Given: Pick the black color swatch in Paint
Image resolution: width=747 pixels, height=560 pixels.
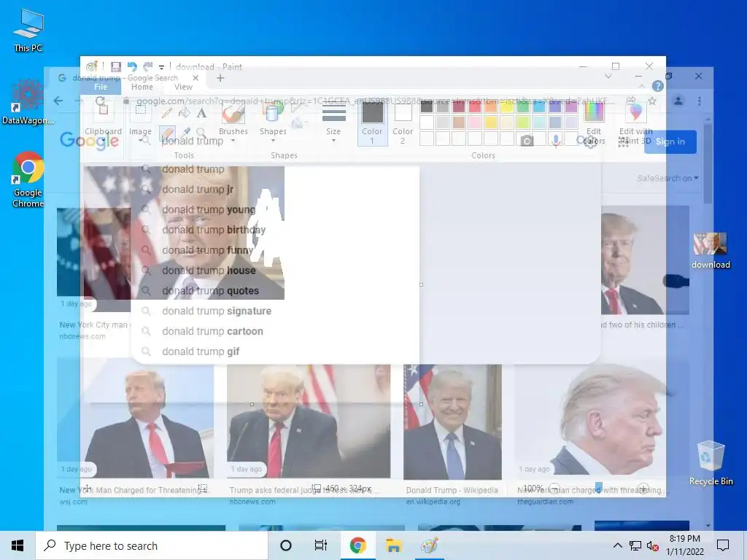Looking at the screenshot, I should click(427, 106).
